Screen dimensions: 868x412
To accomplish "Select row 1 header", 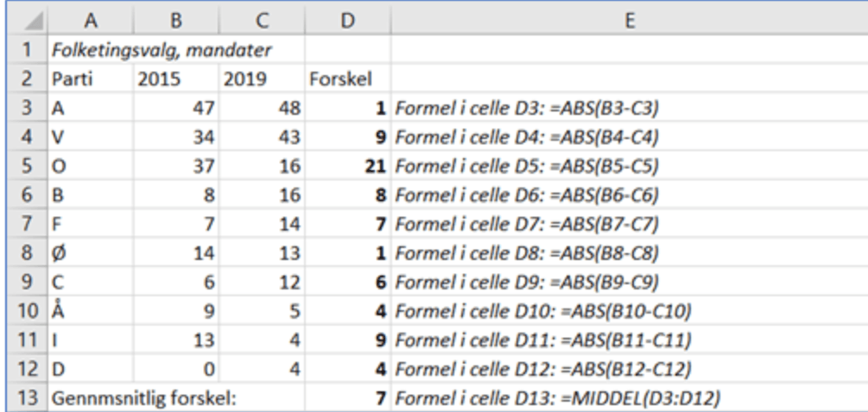I will coord(27,50).
